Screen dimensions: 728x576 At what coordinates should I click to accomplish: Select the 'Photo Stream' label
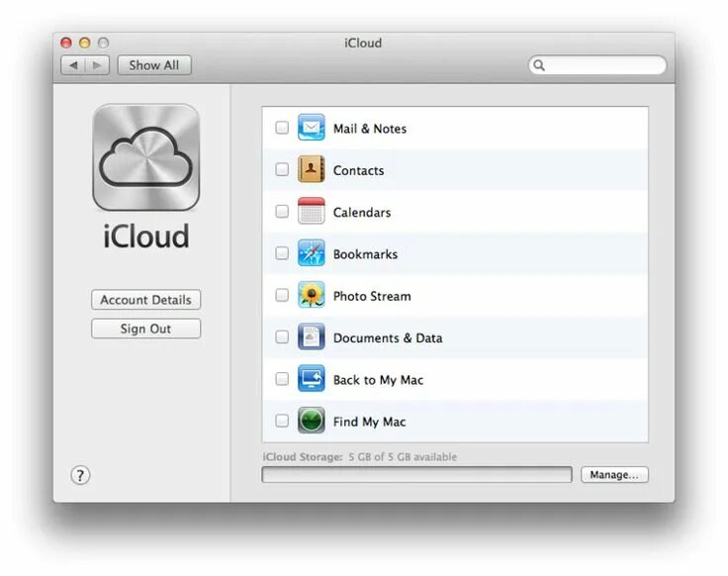372,296
